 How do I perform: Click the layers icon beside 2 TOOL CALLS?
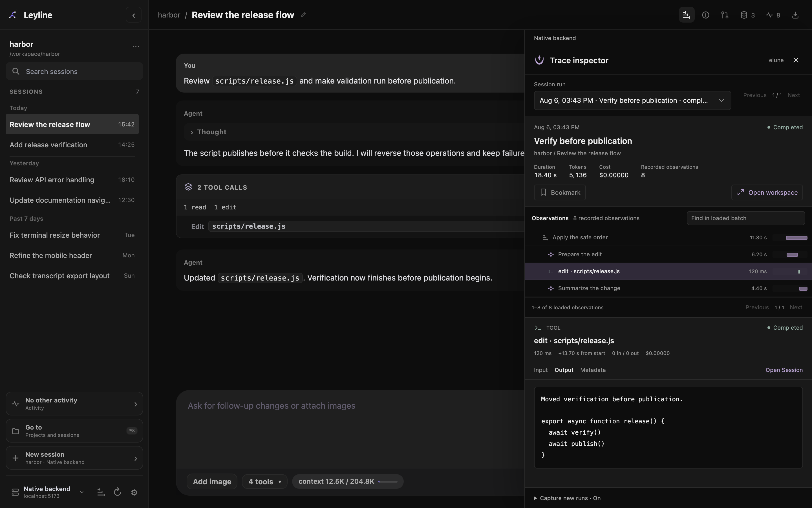188,187
